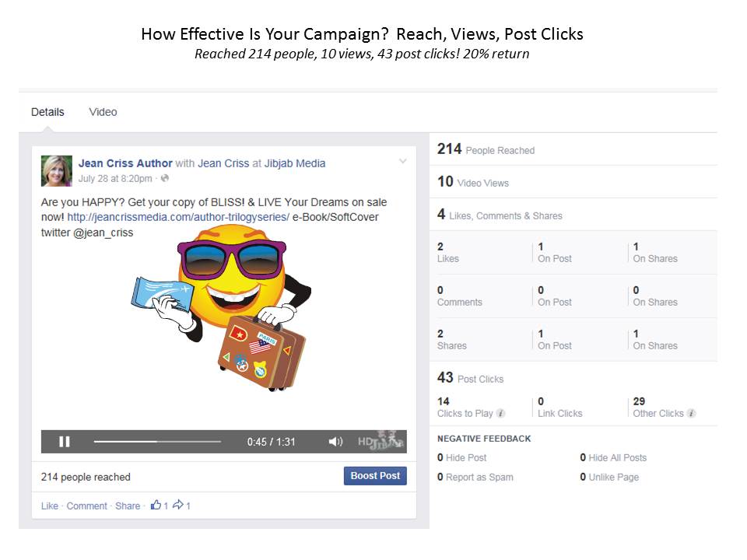Open the Jibjab Media location link
This screenshot has width=747, height=560.
point(295,163)
